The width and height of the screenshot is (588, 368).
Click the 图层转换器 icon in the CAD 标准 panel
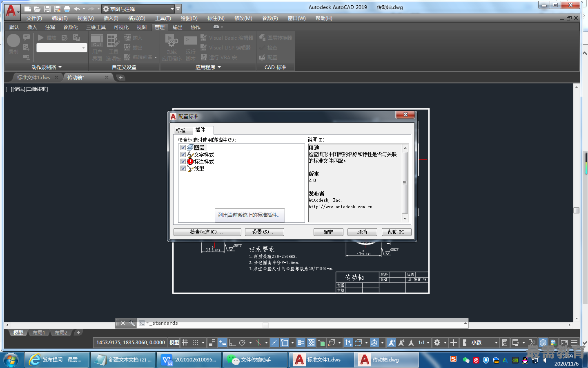tap(262, 38)
